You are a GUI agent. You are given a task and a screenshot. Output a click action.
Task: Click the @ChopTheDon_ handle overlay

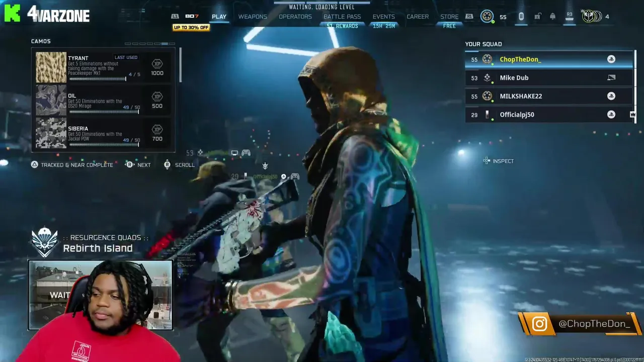point(594,324)
